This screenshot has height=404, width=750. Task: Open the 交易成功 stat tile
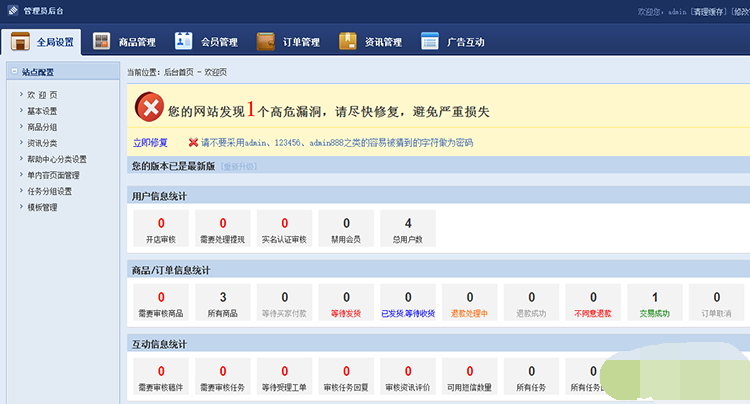(654, 302)
